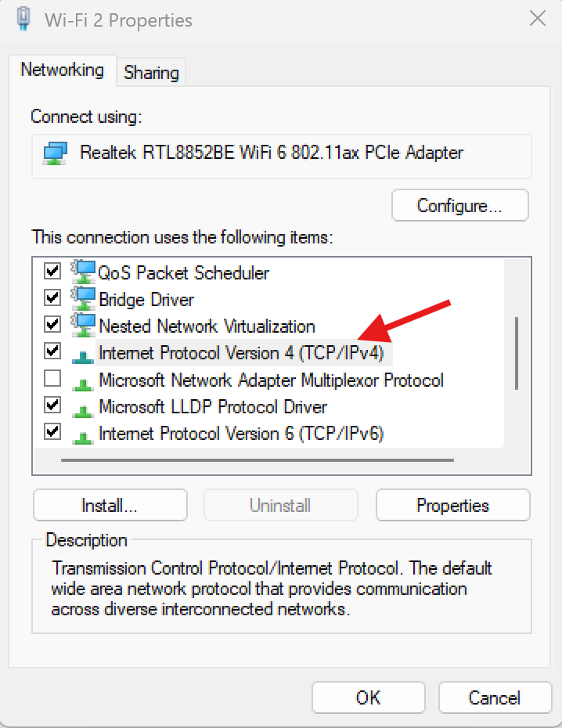The width and height of the screenshot is (562, 728).
Task: Click the Multiplexor Protocol item icon
Action: [x=83, y=381]
